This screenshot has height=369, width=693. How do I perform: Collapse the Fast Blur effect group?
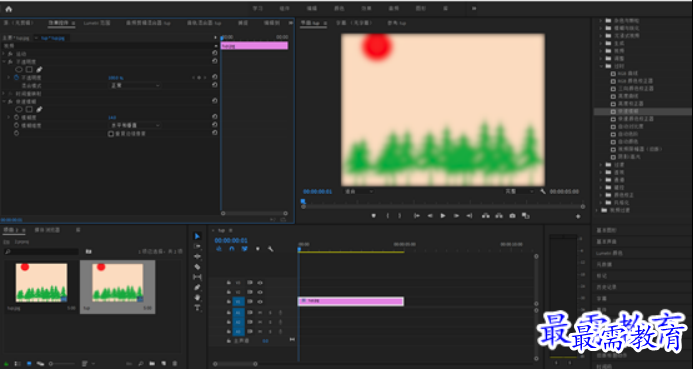pyautogui.click(x=4, y=102)
